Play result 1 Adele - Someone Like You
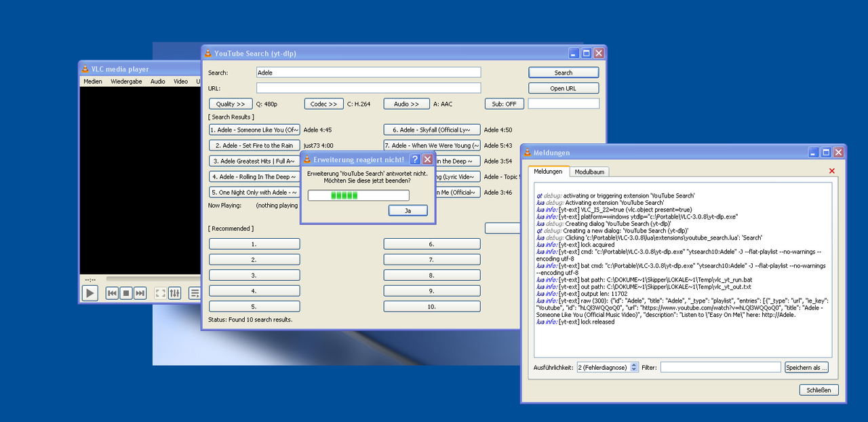 254,130
